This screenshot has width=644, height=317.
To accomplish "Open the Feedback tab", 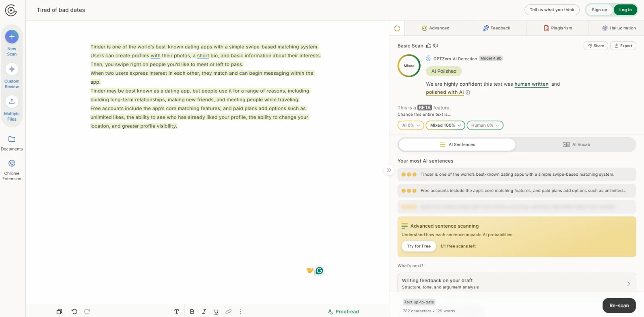I will click(496, 28).
